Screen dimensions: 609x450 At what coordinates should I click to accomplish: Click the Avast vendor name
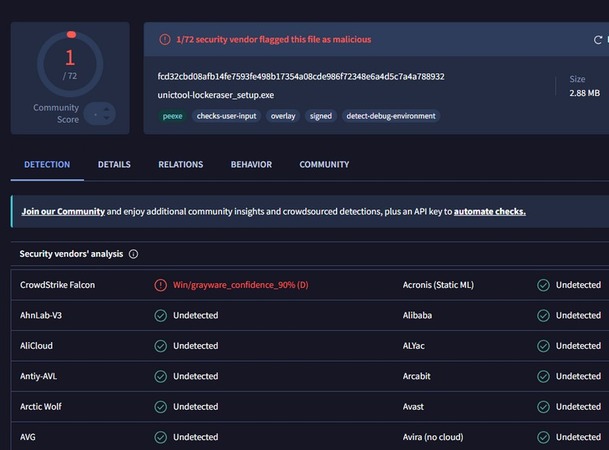coord(413,407)
